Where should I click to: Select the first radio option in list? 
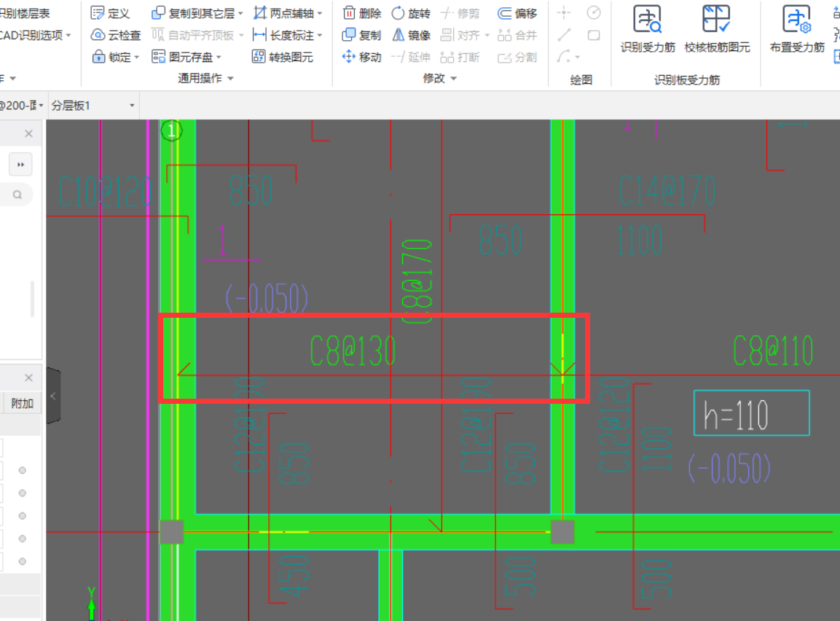22,470
